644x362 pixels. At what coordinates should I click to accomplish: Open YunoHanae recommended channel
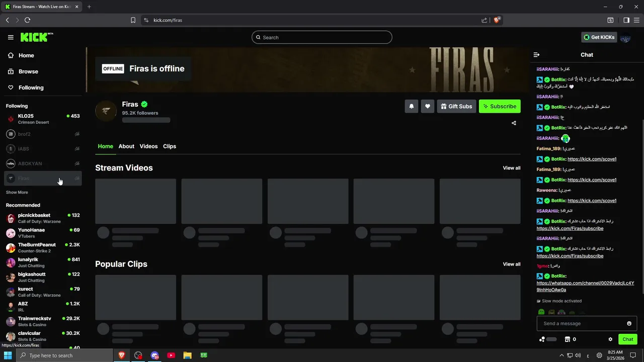tap(43, 233)
